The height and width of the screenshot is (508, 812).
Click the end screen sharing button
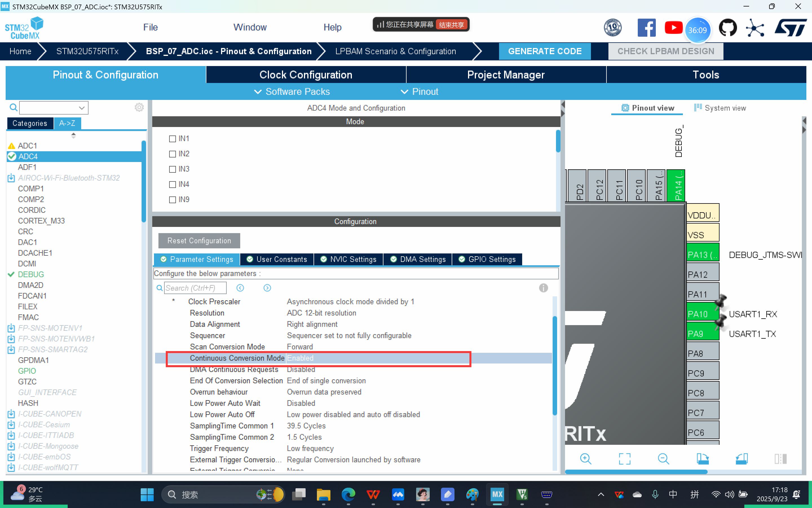[x=451, y=25]
